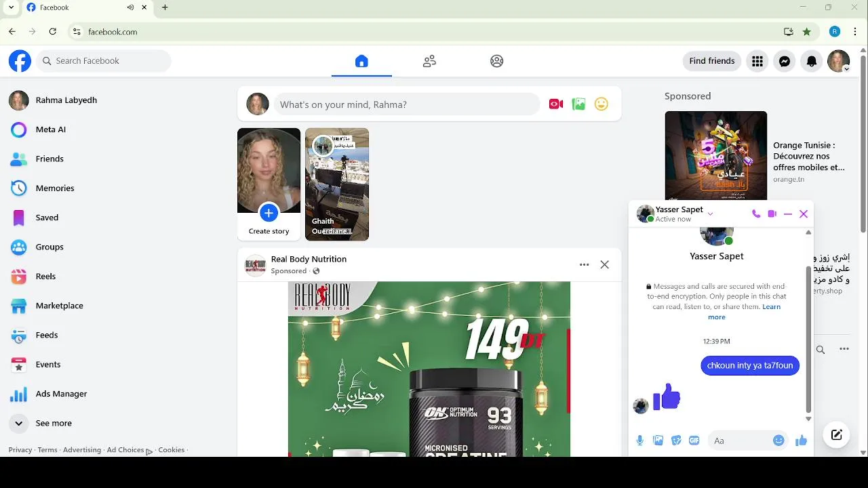
Task: Click the Learn more encryption link
Action: click(x=745, y=312)
